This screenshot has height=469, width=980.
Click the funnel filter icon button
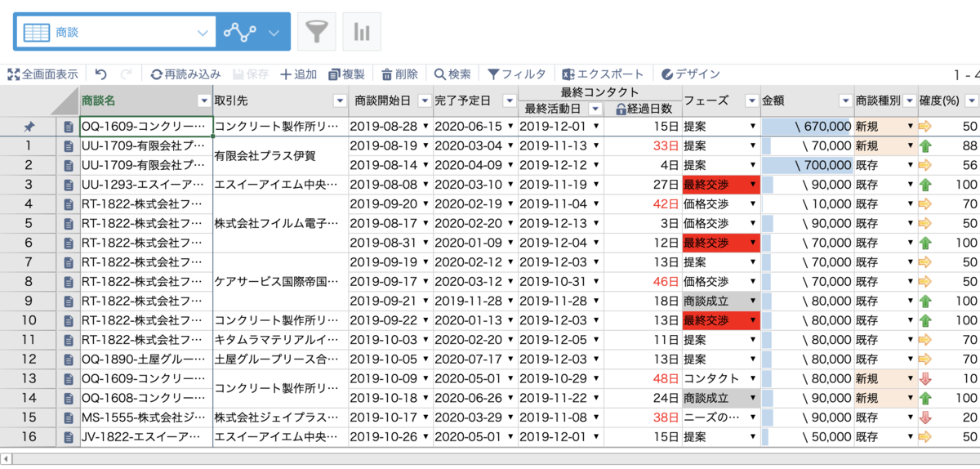(316, 32)
